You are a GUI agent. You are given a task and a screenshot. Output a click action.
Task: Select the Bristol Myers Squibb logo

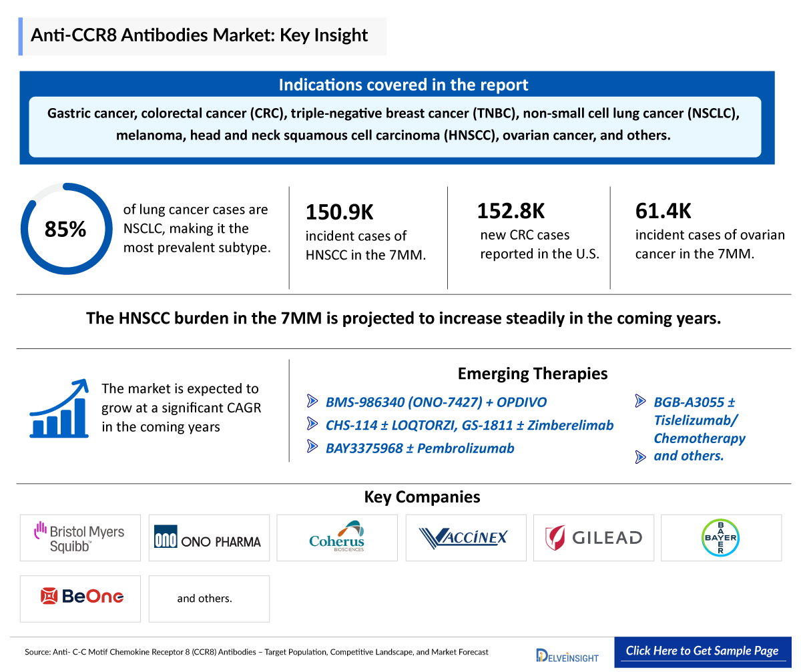coord(79,537)
